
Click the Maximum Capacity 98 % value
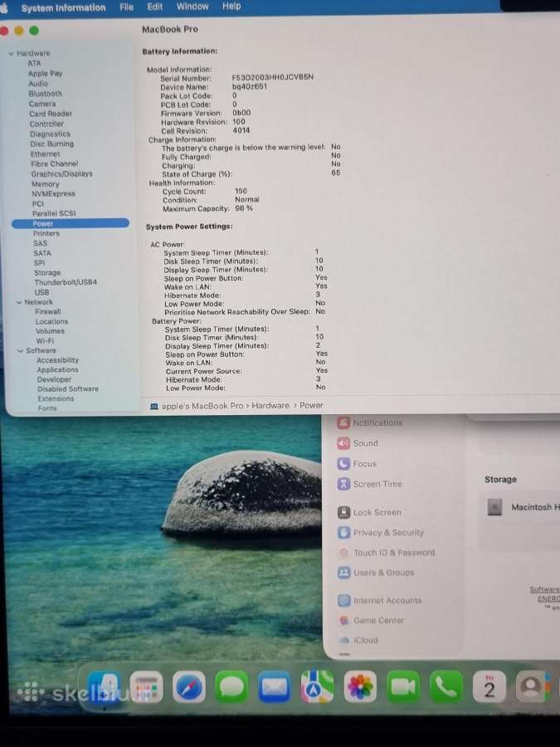(x=244, y=208)
